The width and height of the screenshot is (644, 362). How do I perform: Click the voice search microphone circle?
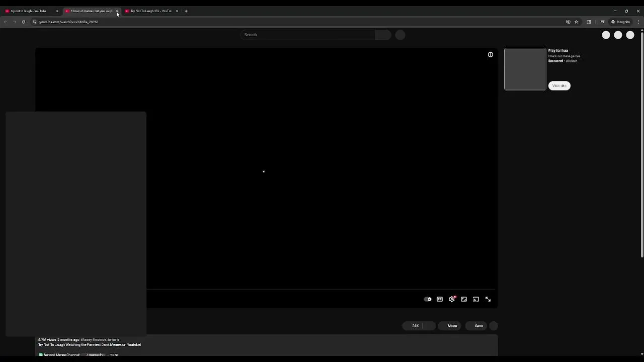tap(400, 35)
